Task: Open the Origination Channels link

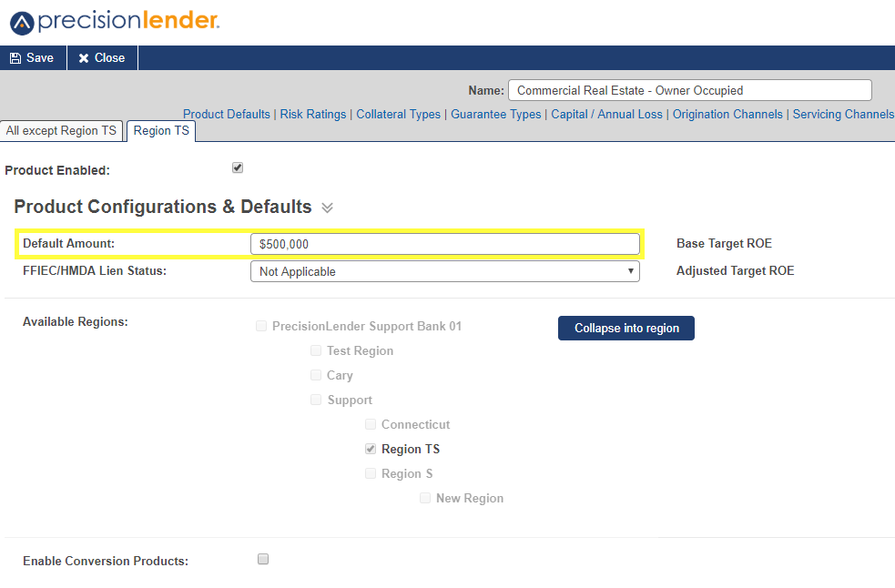Action: tap(727, 114)
